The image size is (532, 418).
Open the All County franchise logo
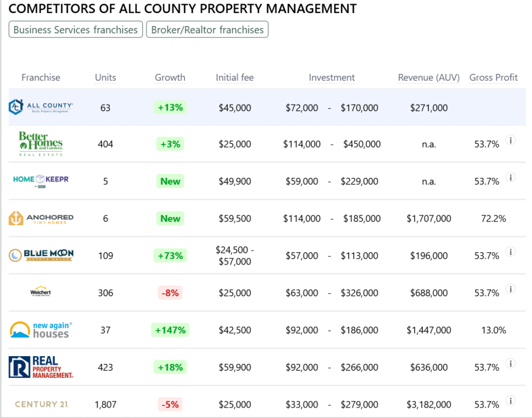pyautogui.click(x=41, y=107)
